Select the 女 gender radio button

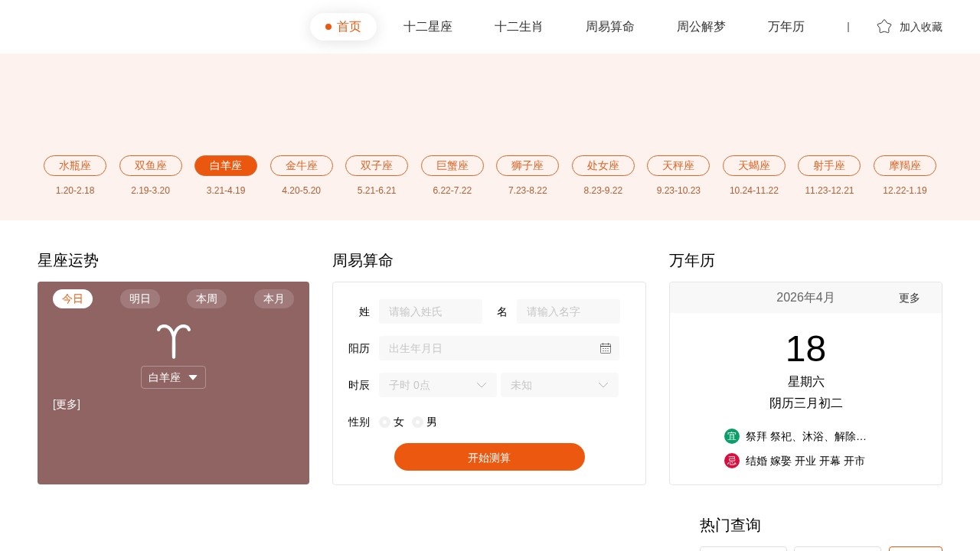pos(384,422)
